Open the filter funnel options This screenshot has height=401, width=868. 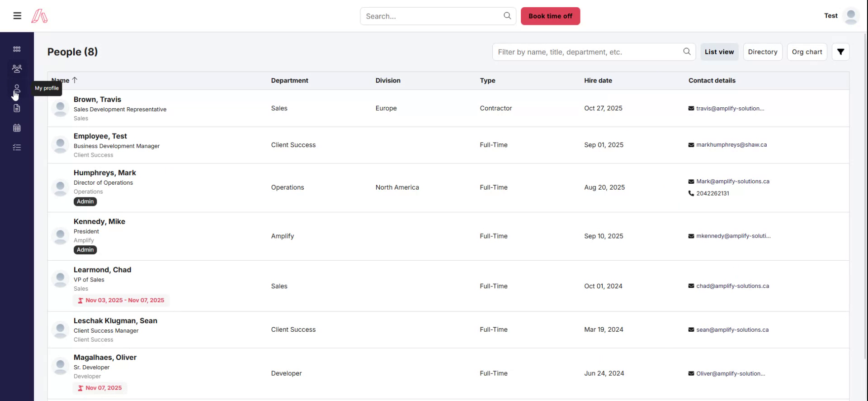[x=840, y=52]
